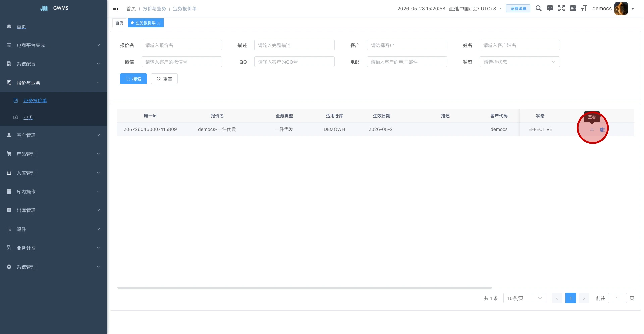
Task: Go to the previous page arrow
Action: click(557, 298)
